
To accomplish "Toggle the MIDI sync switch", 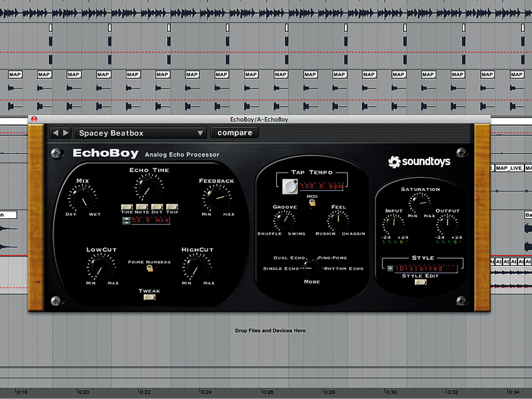I will pos(312,203).
